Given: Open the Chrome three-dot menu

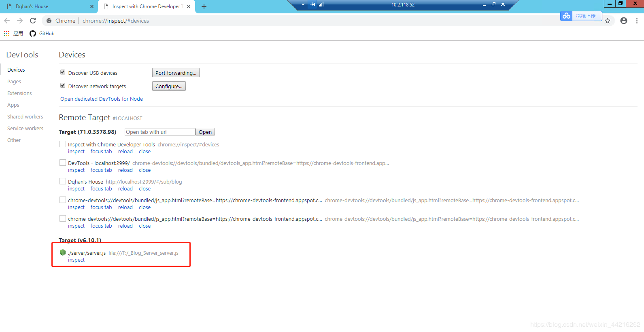Looking at the screenshot, I should coord(637,21).
